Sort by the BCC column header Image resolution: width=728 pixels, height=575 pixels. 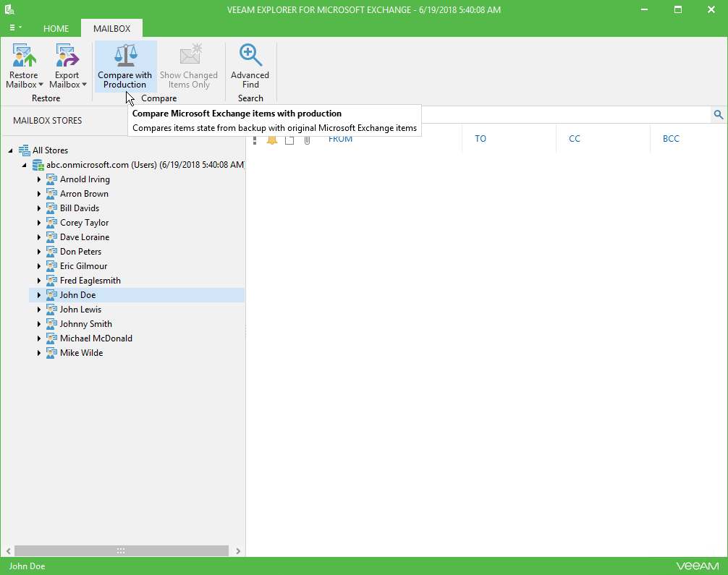[671, 139]
